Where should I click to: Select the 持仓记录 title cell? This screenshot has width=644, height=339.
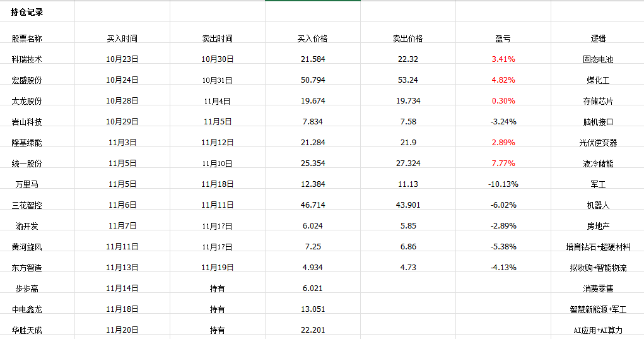pos(26,13)
